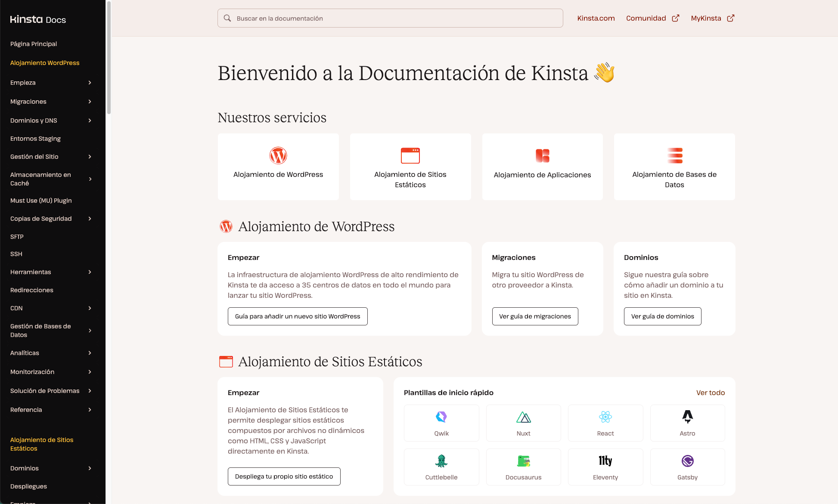The width and height of the screenshot is (838, 504).
Task: Click the Alojamiento de Bases de Datos icon
Action: (674, 155)
